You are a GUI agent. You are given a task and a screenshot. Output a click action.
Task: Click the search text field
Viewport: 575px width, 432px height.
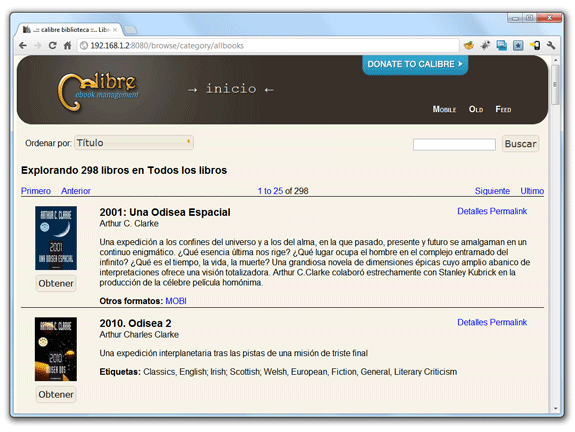coord(454,144)
